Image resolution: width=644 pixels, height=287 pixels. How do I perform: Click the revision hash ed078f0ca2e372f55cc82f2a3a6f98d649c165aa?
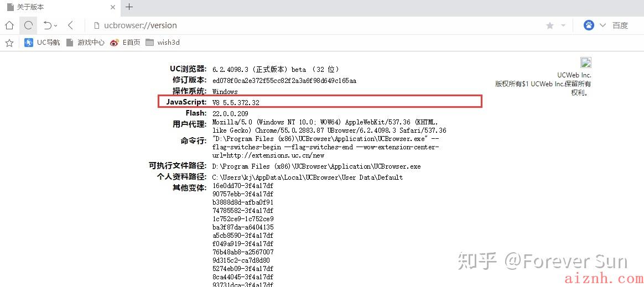click(x=284, y=81)
